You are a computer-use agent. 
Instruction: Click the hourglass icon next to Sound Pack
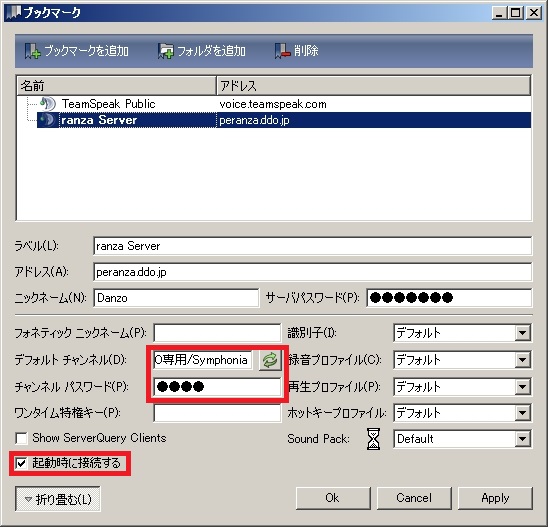[x=373, y=439]
